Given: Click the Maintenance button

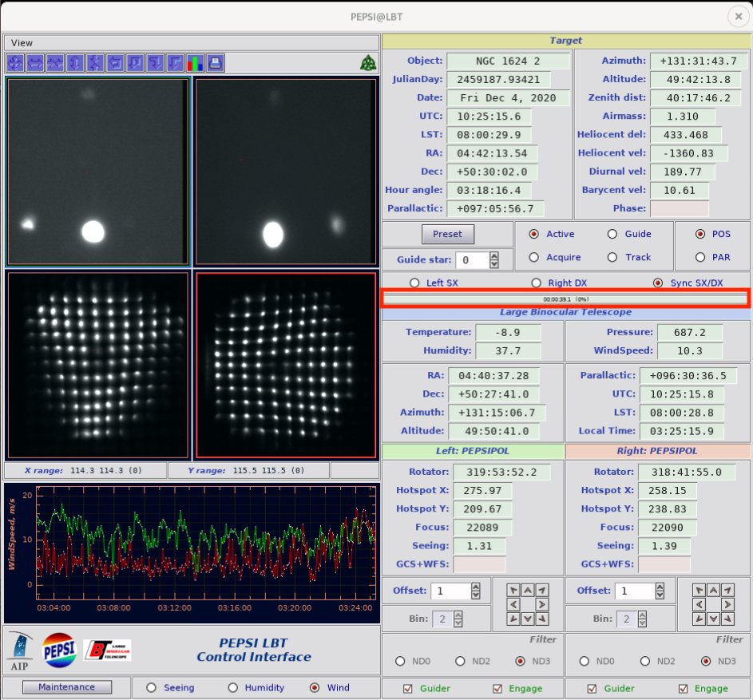Looking at the screenshot, I should (x=67, y=687).
